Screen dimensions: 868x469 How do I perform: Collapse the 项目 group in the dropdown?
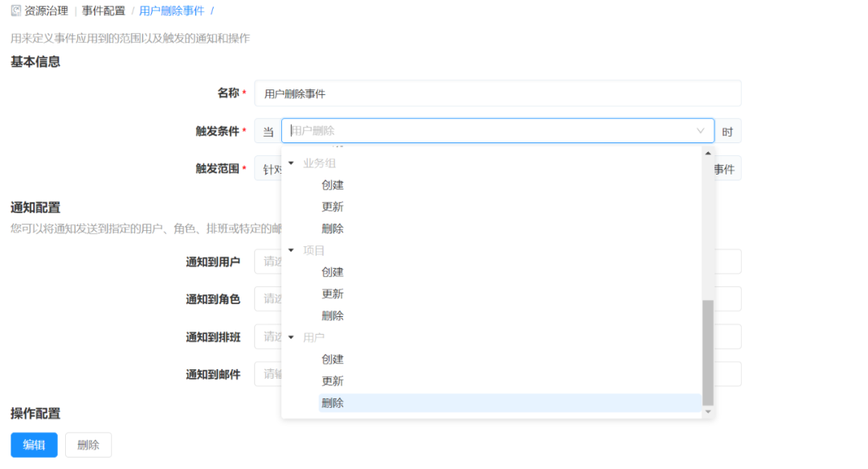click(291, 250)
